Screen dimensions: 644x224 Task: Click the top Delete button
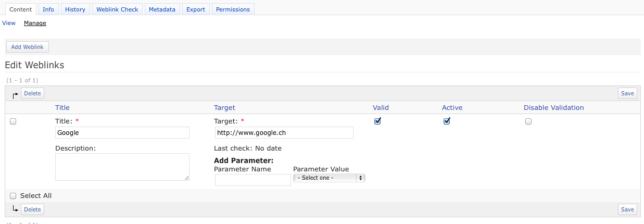[x=32, y=93]
